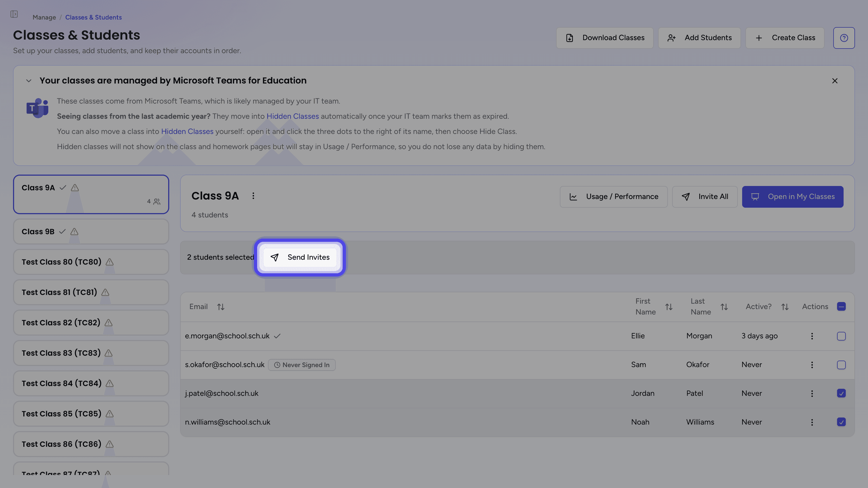Click Add Students button

point(699,38)
